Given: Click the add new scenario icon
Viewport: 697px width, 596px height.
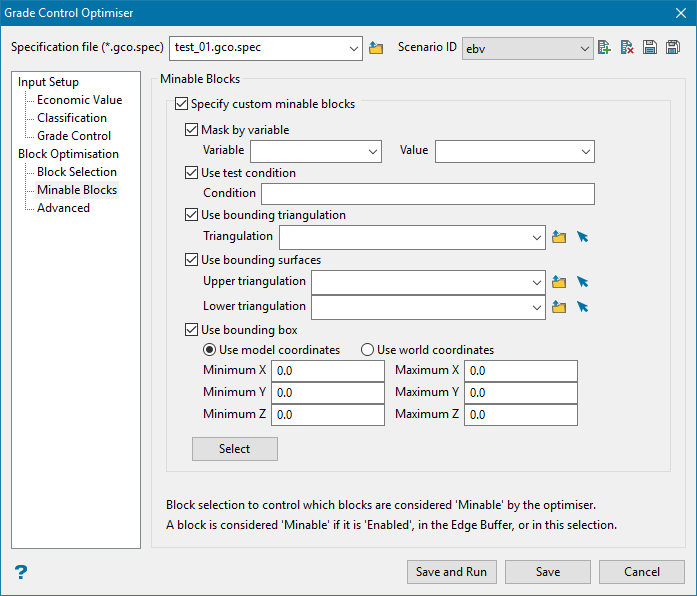Looking at the screenshot, I should tap(604, 48).
